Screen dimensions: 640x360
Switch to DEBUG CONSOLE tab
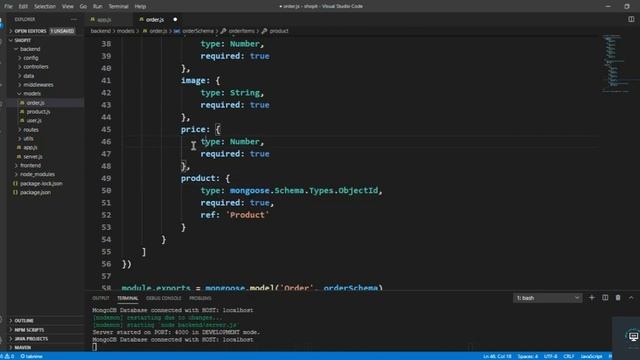(164, 298)
